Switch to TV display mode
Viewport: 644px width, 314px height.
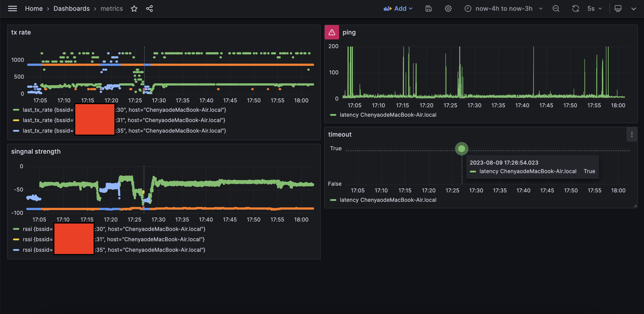(618, 9)
